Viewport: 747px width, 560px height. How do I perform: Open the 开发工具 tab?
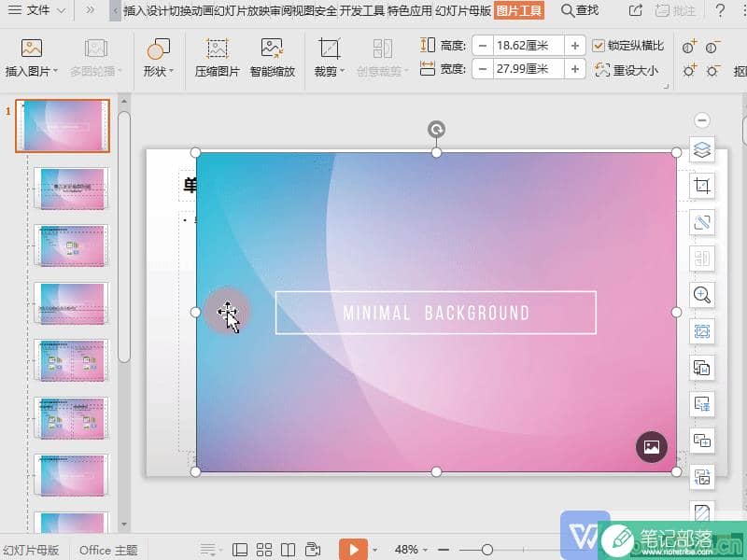[x=361, y=10]
